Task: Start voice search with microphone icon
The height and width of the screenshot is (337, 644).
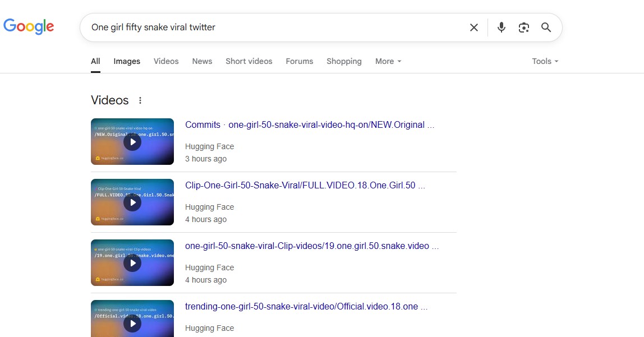Action: click(x=502, y=27)
